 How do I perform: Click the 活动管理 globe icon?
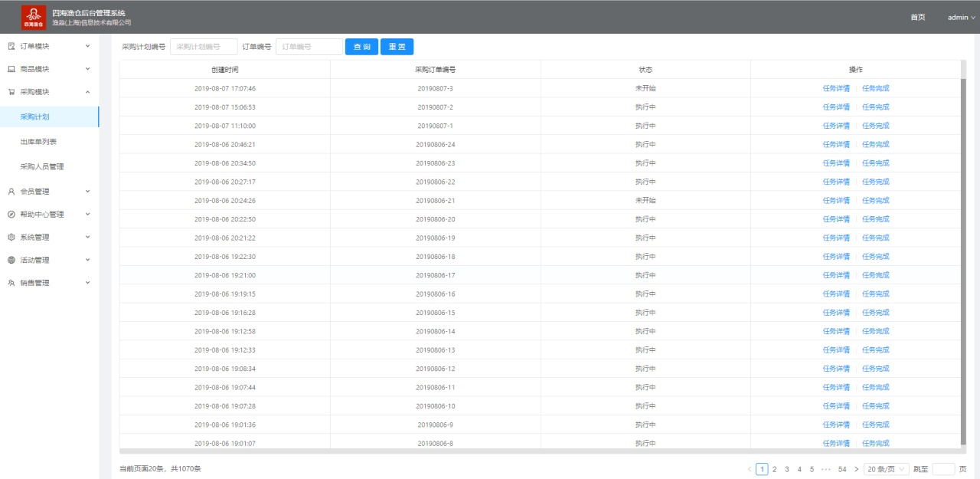point(11,260)
